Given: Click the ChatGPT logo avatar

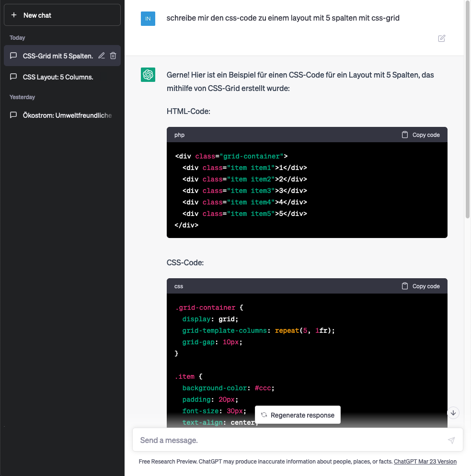Looking at the screenshot, I should (148, 75).
